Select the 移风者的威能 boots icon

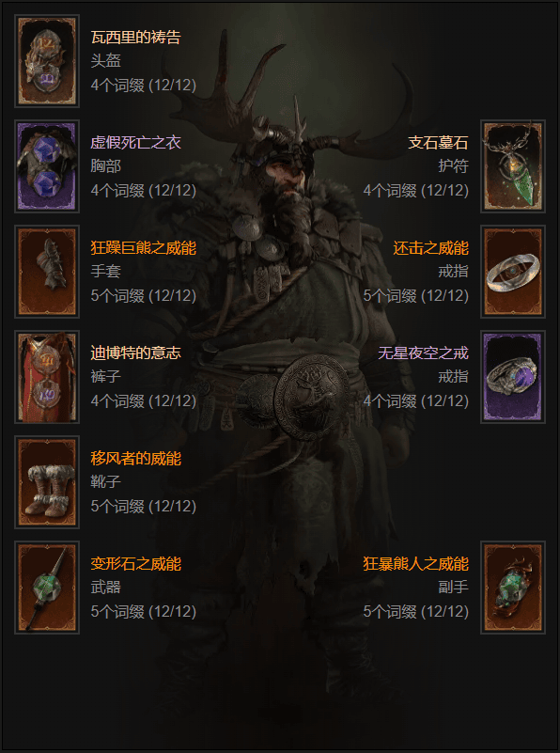[47, 482]
